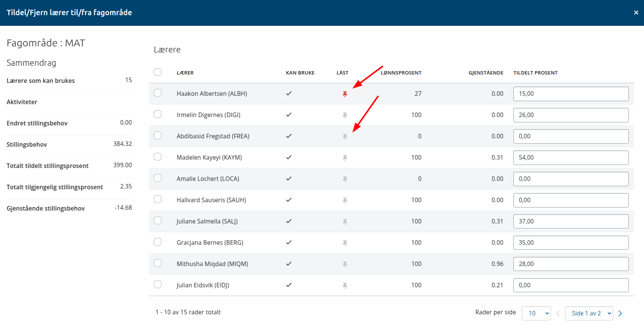Click Kan bruke checkmark for Julian Eidsvik
644x328 pixels.
pyautogui.click(x=289, y=285)
